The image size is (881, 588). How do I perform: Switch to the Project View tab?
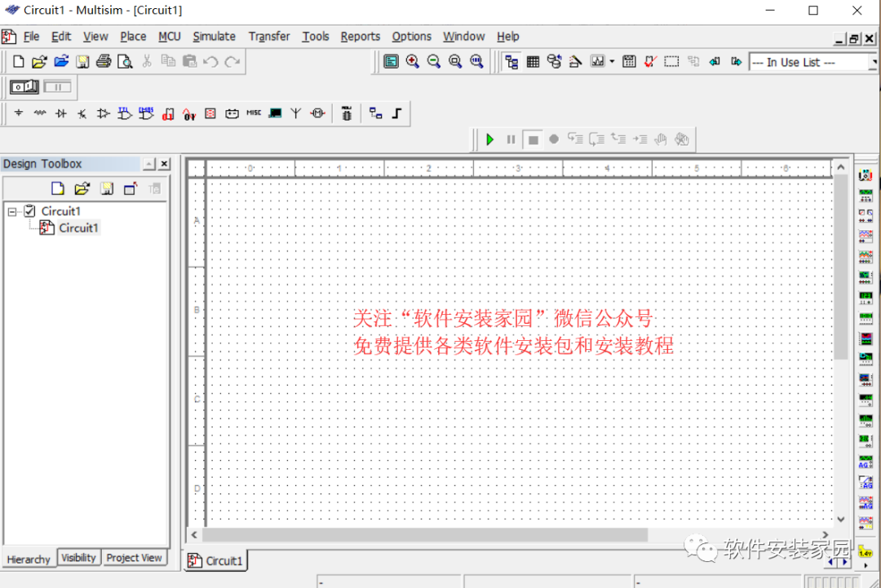click(x=134, y=558)
